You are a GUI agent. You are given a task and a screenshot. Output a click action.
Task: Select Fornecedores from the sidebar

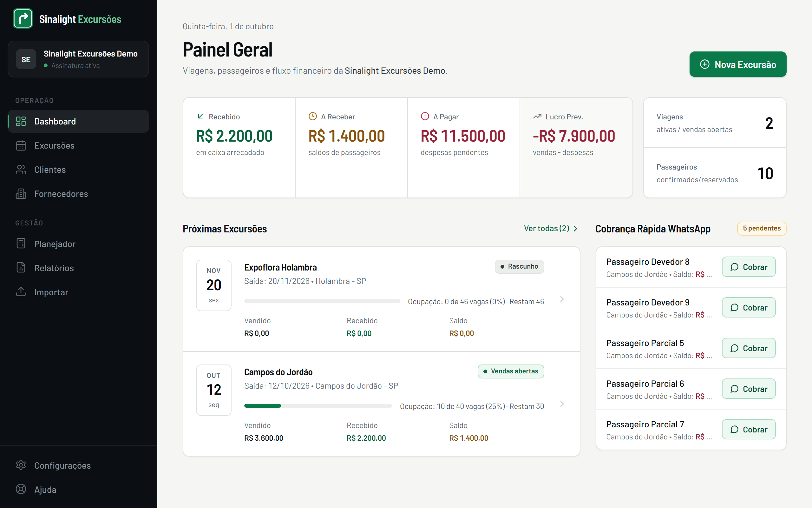pos(78,194)
